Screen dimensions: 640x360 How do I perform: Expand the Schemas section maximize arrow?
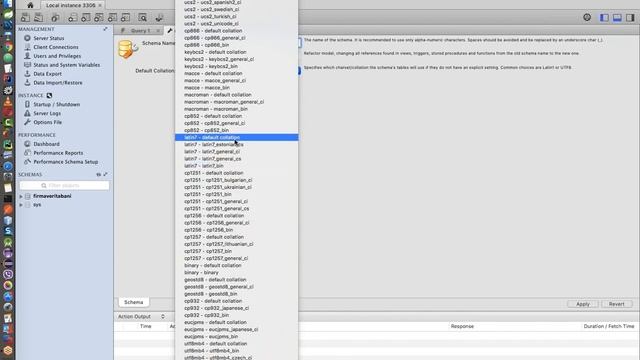[106, 175]
